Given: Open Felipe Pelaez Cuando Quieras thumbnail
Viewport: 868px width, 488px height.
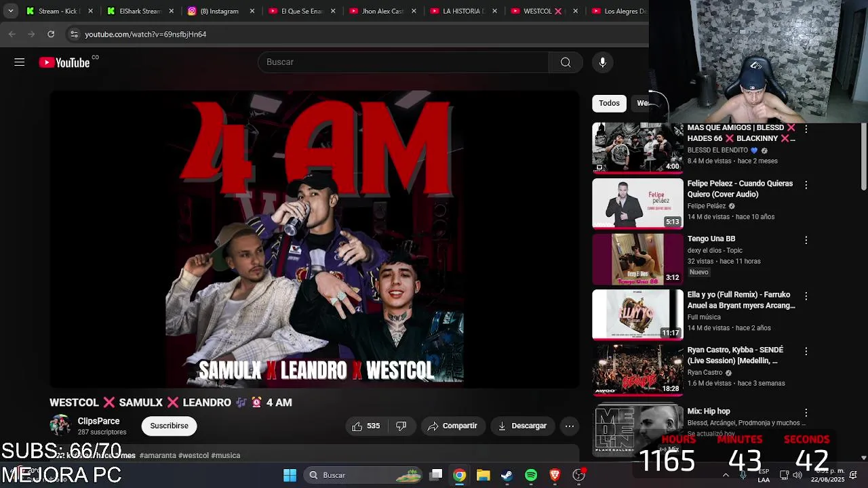Looking at the screenshot, I should point(637,203).
